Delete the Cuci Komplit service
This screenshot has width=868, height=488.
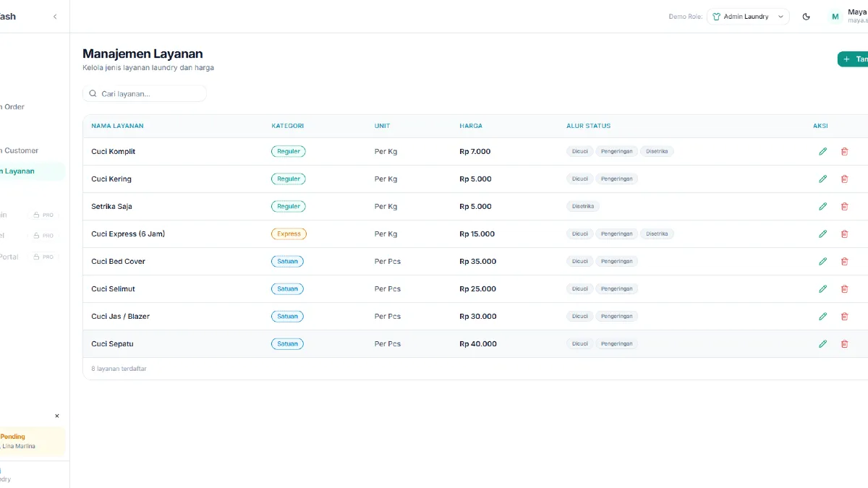click(x=844, y=151)
